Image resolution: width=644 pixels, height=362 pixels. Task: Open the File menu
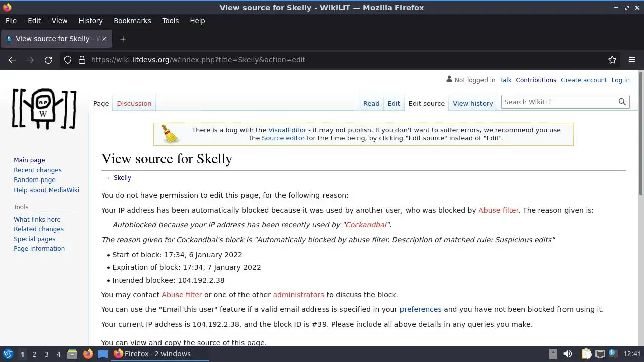11,21
